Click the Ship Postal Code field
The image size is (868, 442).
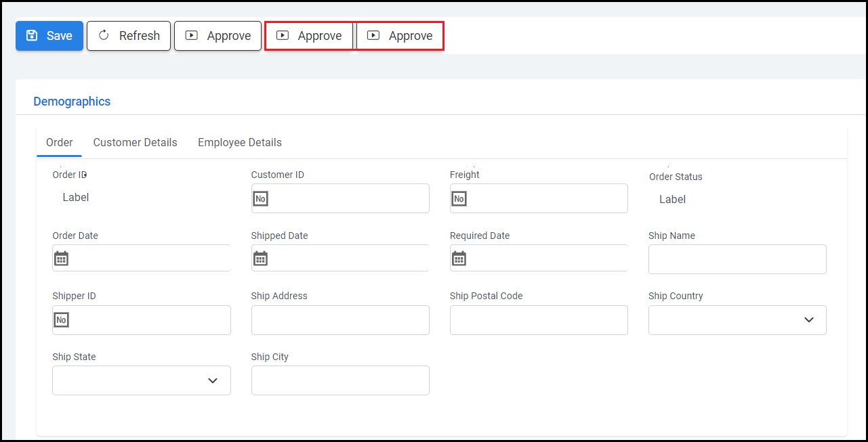[x=539, y=320]
